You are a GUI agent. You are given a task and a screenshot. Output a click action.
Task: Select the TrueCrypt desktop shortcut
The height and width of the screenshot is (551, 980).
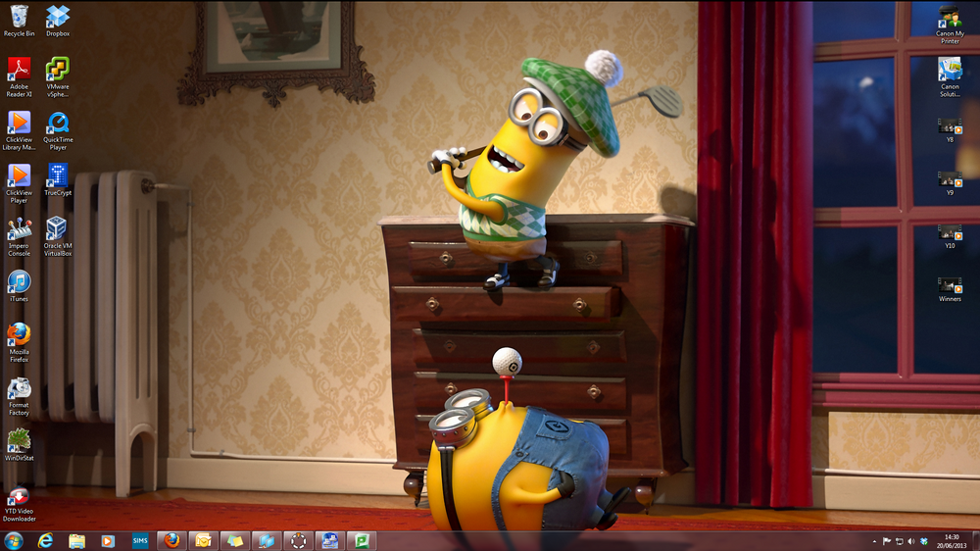pos(58,180)
